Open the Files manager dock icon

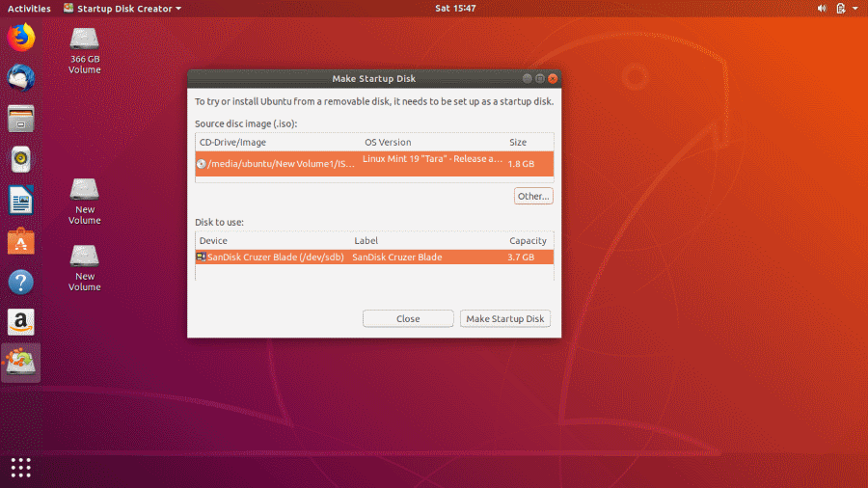coord(21,119)
